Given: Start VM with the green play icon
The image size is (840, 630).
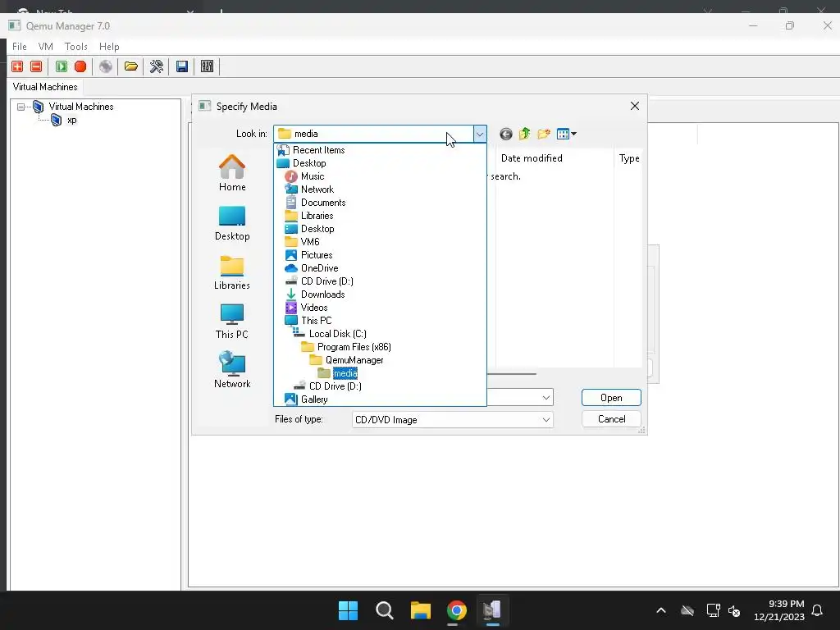Looking at the screenshot, I should click(x=61, y=66).
